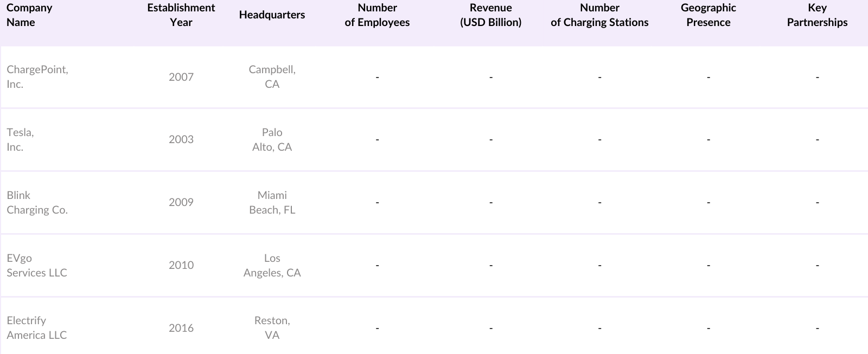The image size is (868, 354).
Task: Click Tesla's 2003 establishment year
Action: click(181, 140)
